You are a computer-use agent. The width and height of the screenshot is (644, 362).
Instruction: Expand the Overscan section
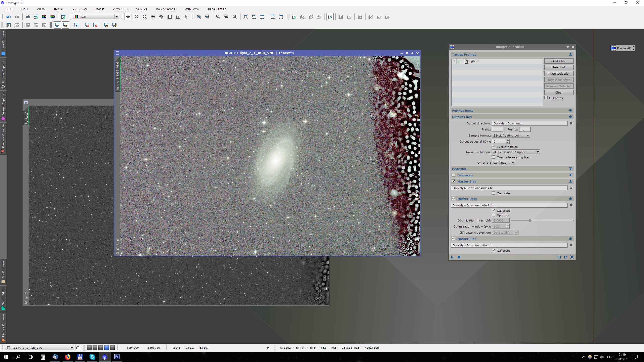point(570,175)
